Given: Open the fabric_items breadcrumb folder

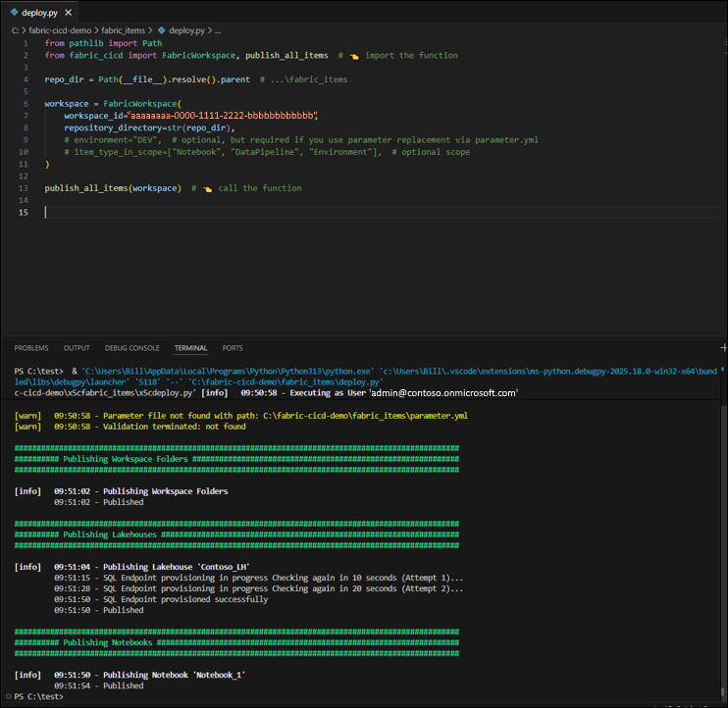Looking at the screenshot, I should pyautogui.click(x=123, y=30).
